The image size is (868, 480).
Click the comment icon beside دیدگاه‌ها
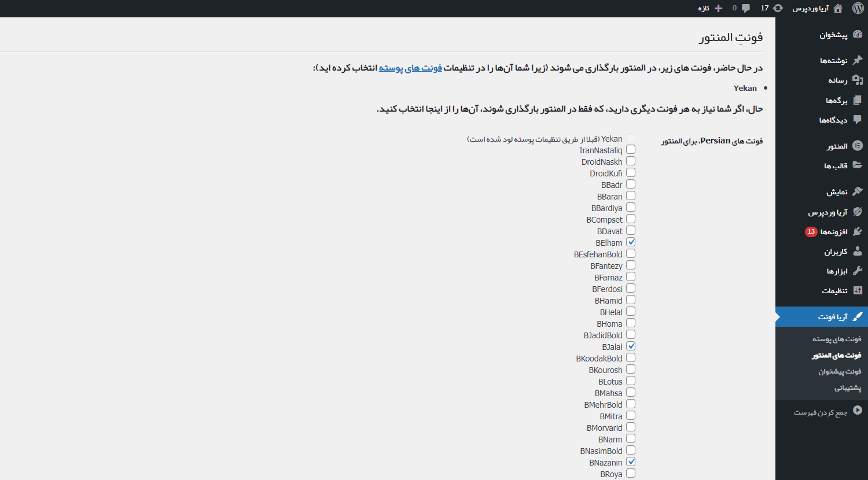[x=857, y=120]
